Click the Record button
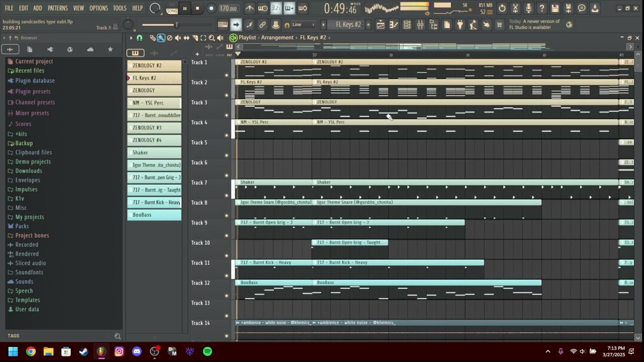Image resolution: width=644 pixels, height=362 pixels. 211,8
